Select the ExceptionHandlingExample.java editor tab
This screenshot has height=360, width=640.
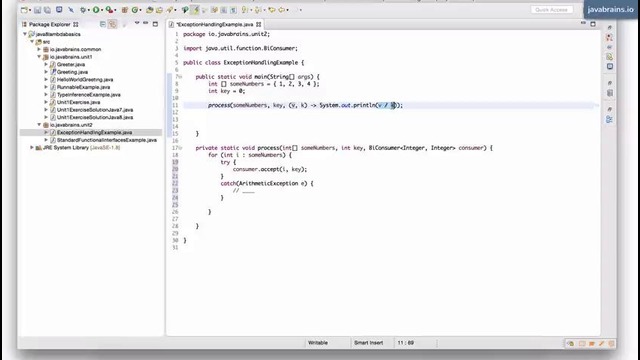point(215,24)
